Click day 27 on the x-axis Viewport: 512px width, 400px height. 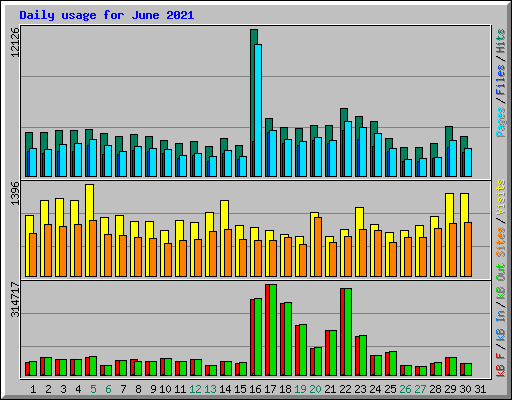pyautogui.click(x=420, y=389)
